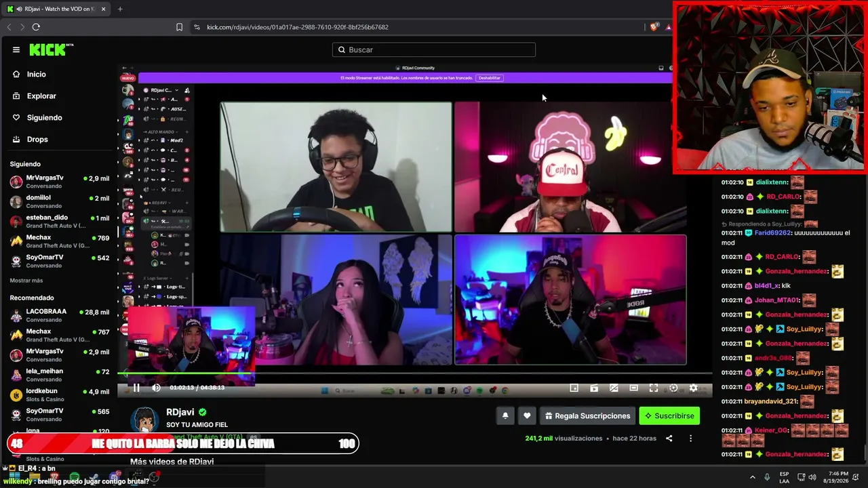The image size is (868, 488).
Task: Click username Keiner_OG in the chat
Action: [x=771, y=430]
